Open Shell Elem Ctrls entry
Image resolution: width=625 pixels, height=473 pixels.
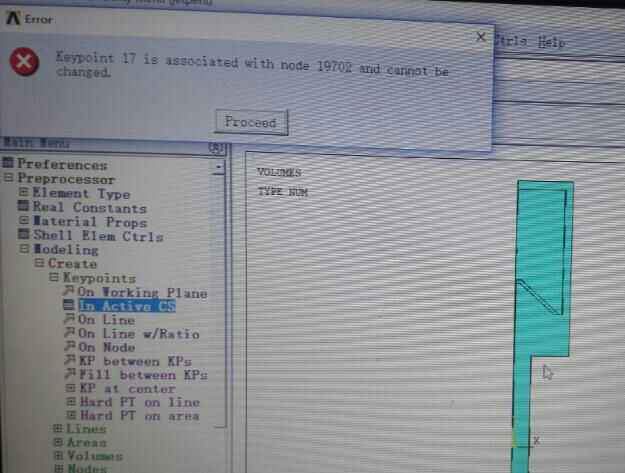(98, 236)
